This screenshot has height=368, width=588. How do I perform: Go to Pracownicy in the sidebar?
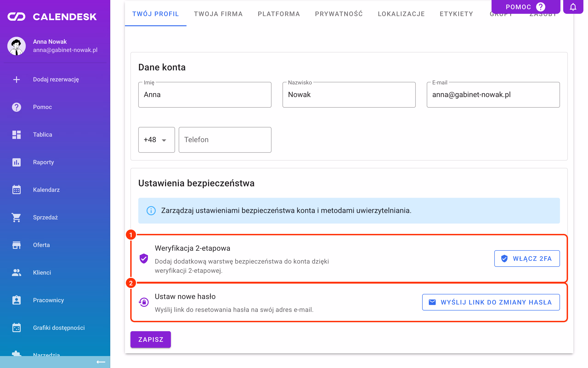(55, 300)
